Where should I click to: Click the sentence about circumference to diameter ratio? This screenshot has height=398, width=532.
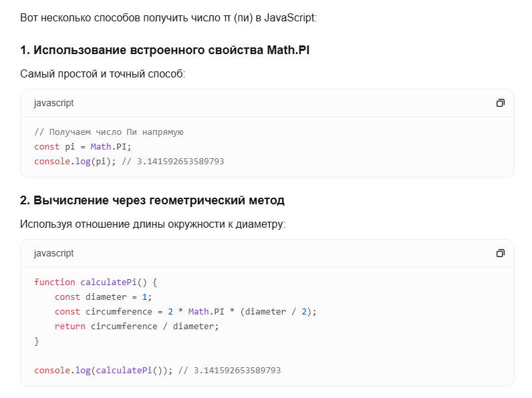click(152, 224)
